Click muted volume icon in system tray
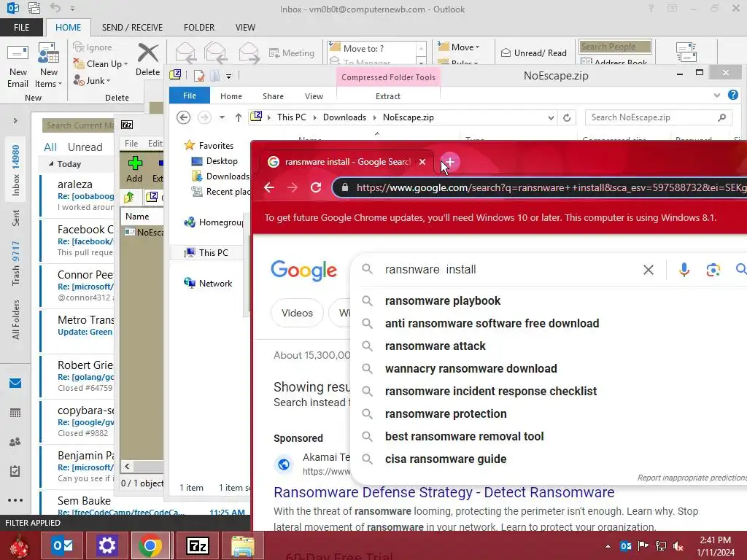 678,545
